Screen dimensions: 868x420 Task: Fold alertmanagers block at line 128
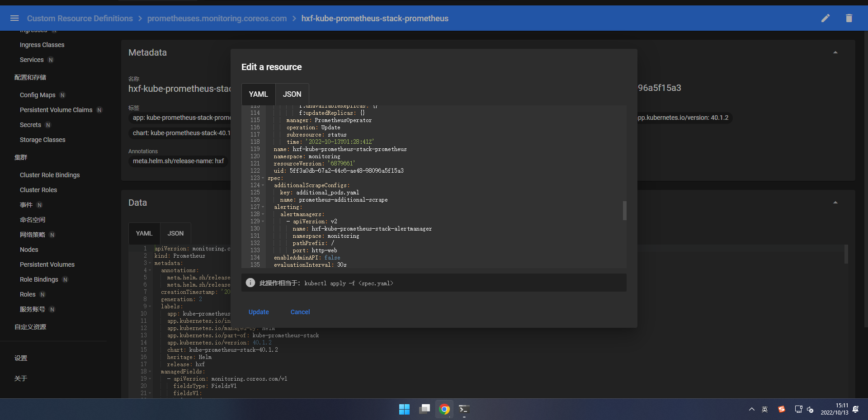(263, 214)
